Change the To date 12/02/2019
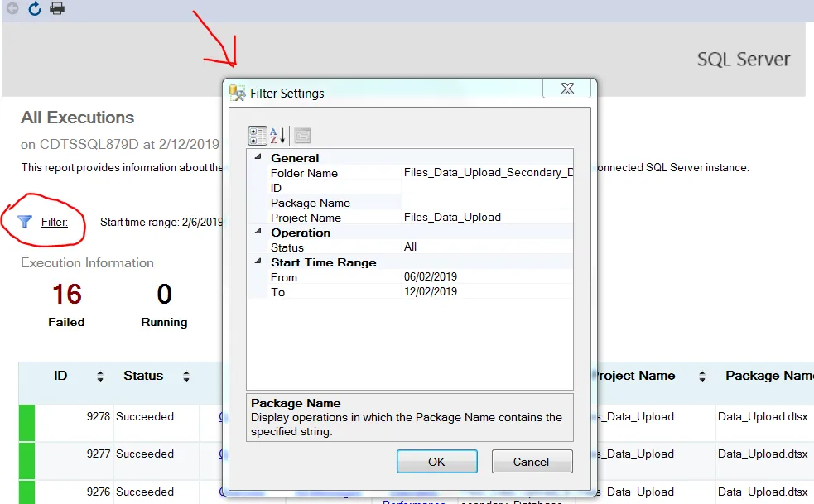This screenshot has width=814, height=504. coord(487,291)
